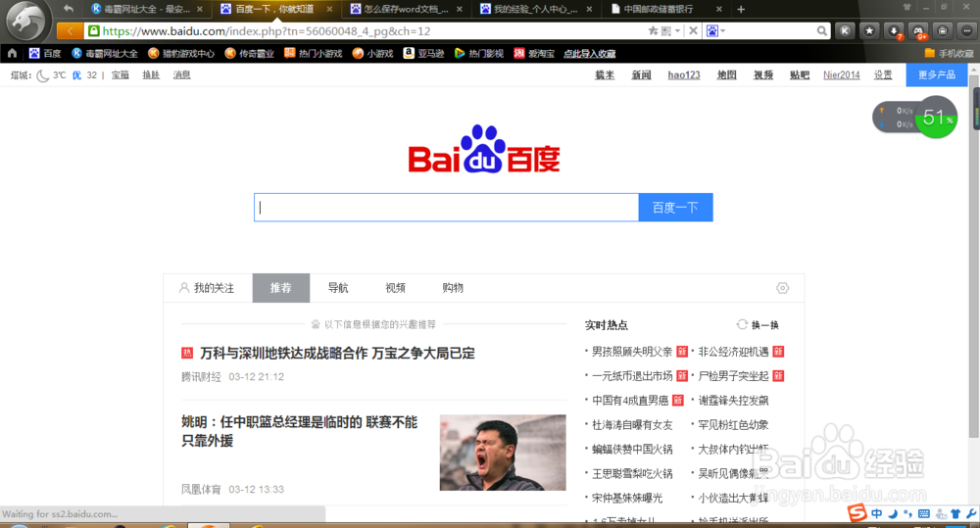Focus the Baidu search input field
The width and height of the screenshot is (980, 528).
(x=446, y=208)
